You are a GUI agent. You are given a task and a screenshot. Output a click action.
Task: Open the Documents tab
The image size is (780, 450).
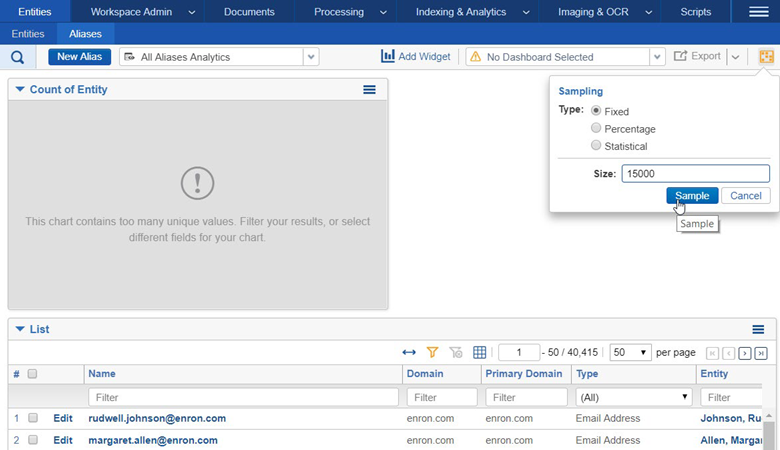coord(249,11)
